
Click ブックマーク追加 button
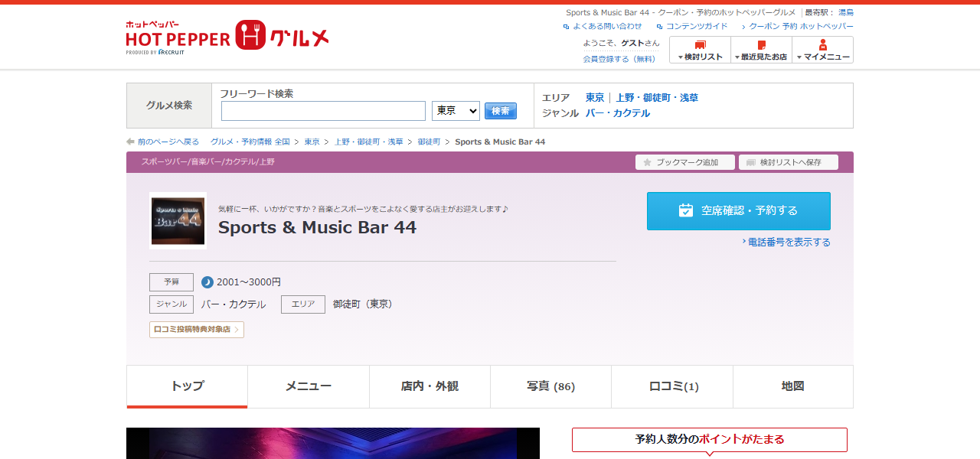pos(685,162)
